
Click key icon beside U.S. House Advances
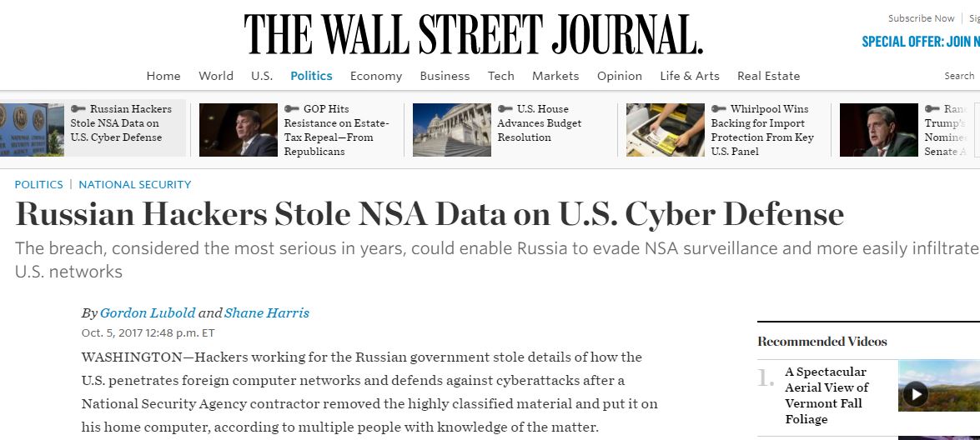(x=505, y=109)
